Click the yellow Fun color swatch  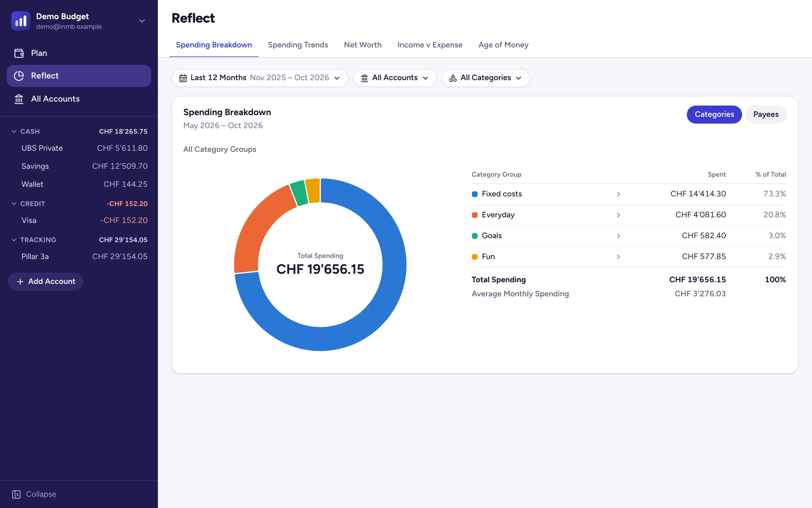pos(475,257)
